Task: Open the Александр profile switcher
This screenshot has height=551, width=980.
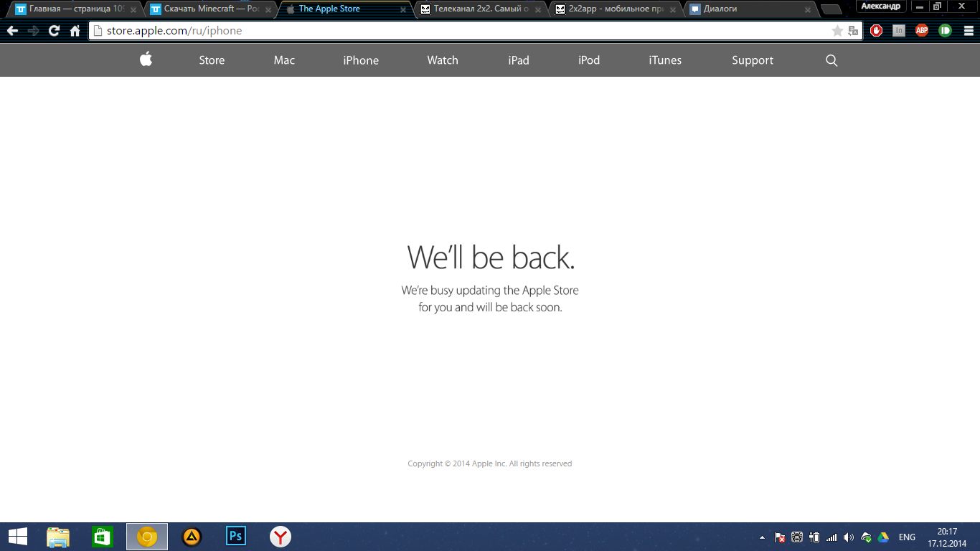Action: 880,6
